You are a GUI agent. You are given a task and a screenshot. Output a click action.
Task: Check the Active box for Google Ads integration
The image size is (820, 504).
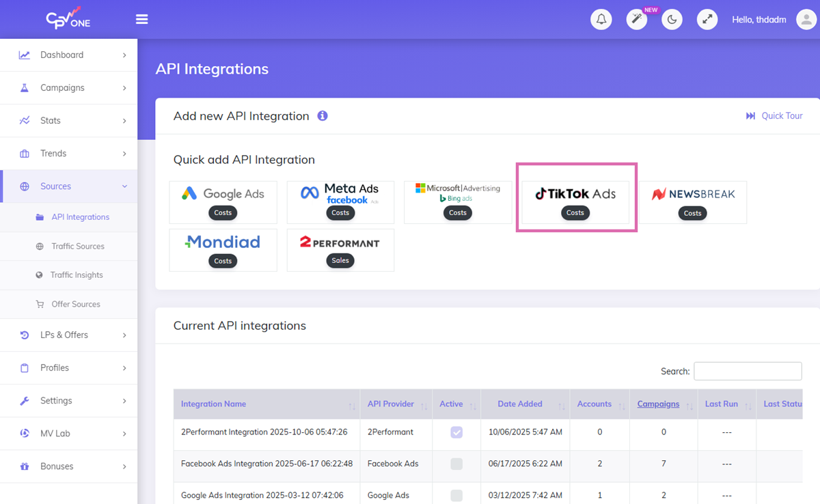(456, 494)
